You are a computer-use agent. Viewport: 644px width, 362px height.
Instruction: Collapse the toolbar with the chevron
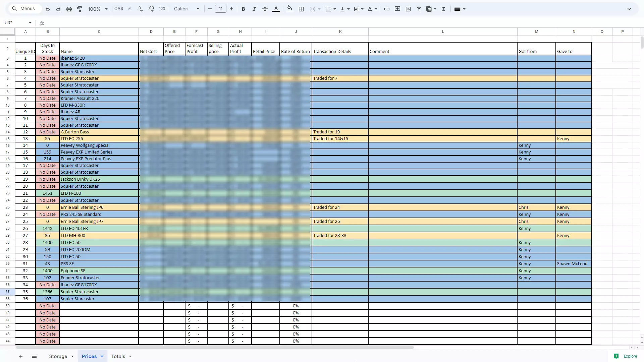tap(629, 9)
